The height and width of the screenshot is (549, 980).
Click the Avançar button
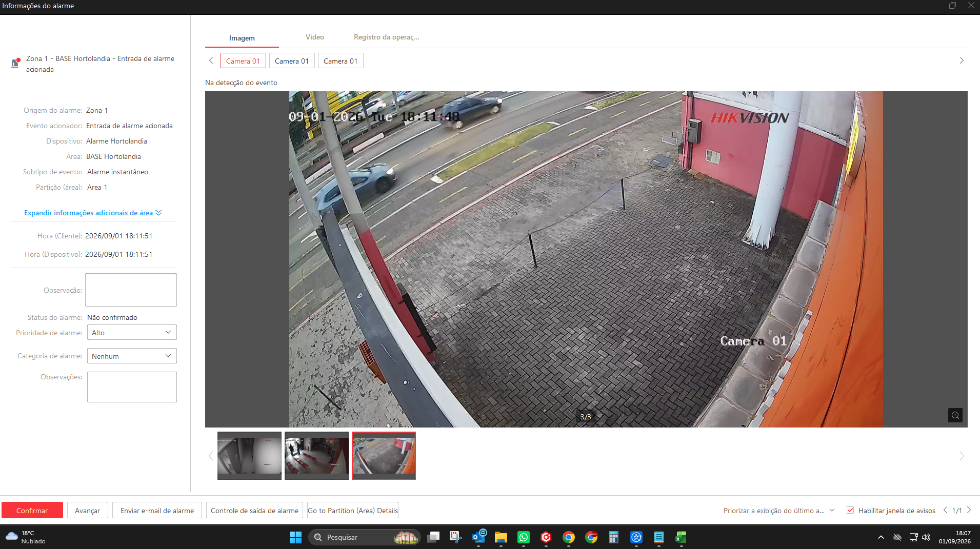tap(88, 511)
